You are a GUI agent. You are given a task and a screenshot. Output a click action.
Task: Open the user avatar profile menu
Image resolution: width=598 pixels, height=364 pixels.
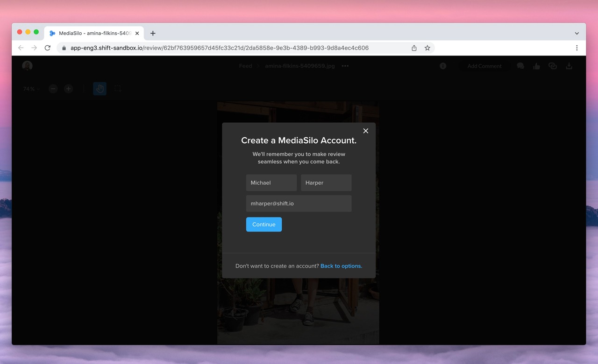[27, 66]
